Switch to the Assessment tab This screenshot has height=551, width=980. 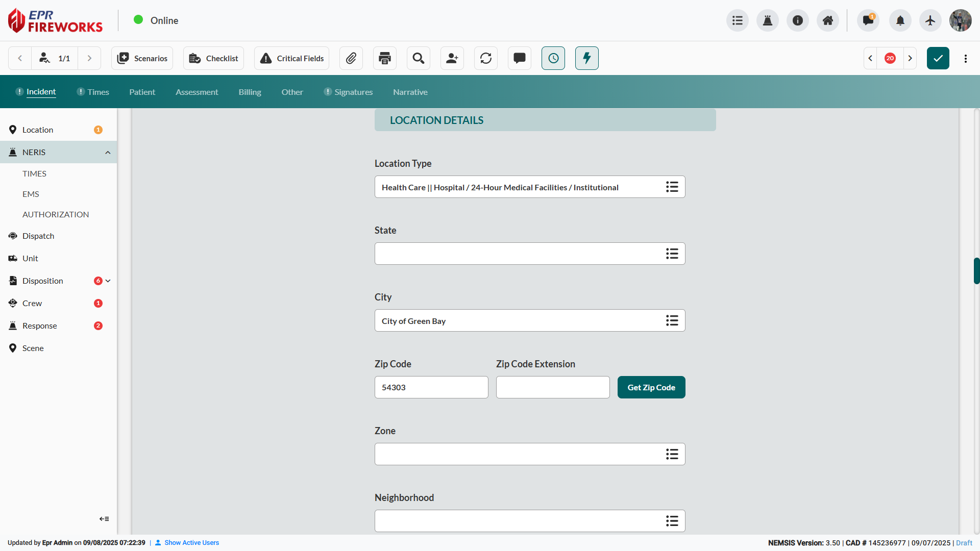pos(197,92)
